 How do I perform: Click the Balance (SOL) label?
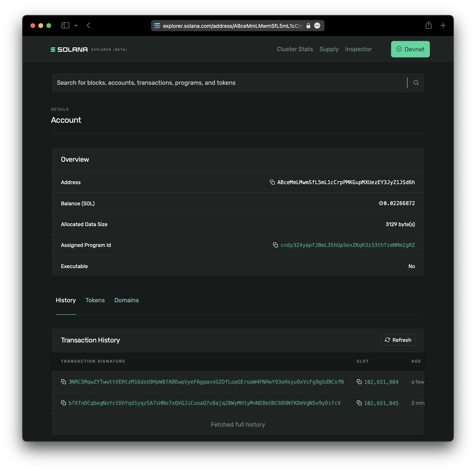(x=78, y=203)
